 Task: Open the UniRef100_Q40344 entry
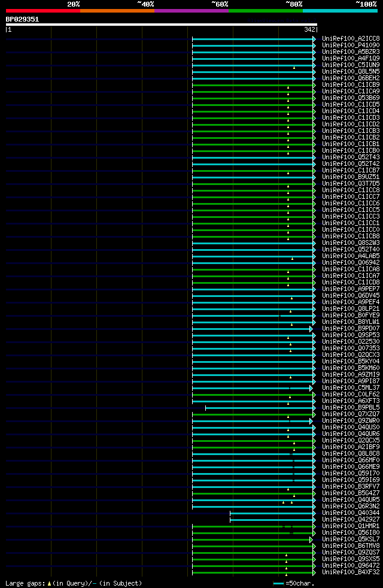351,513
